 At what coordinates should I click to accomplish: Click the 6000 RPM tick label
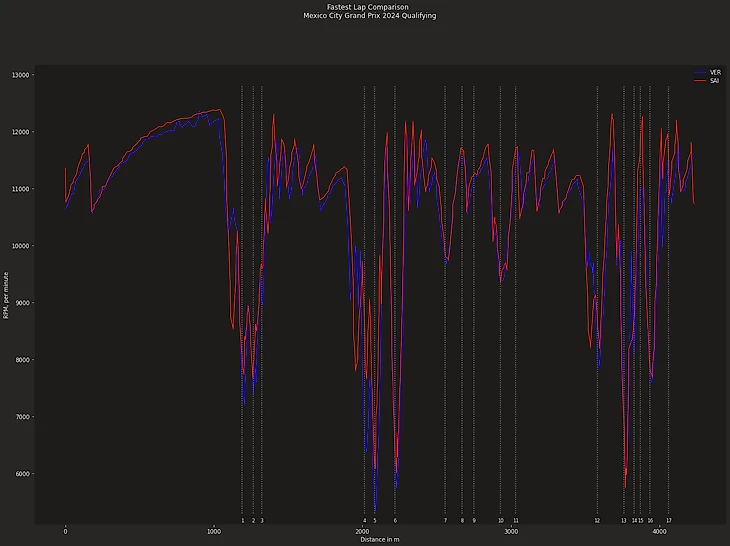coord(22,474)
